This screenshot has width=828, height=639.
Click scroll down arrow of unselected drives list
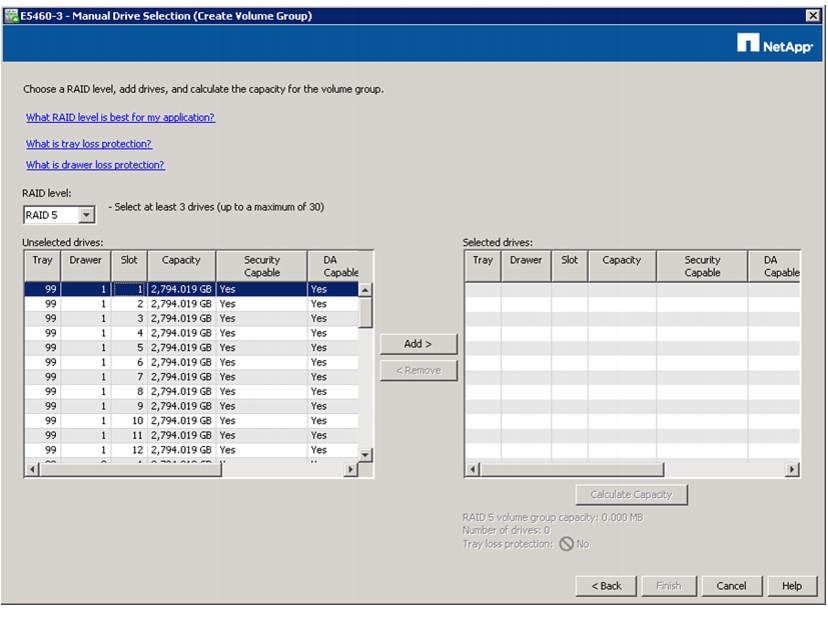[x=365, y=454]
